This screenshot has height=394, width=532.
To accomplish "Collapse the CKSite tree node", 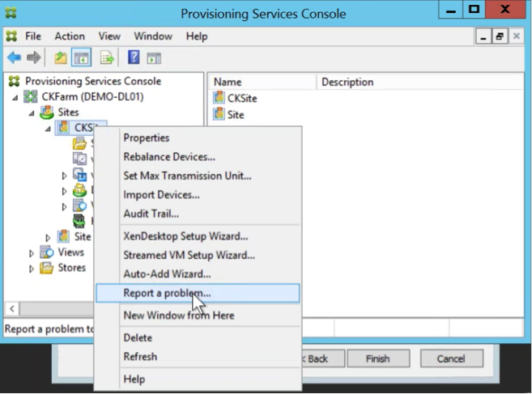I will [x=48, y=129].
